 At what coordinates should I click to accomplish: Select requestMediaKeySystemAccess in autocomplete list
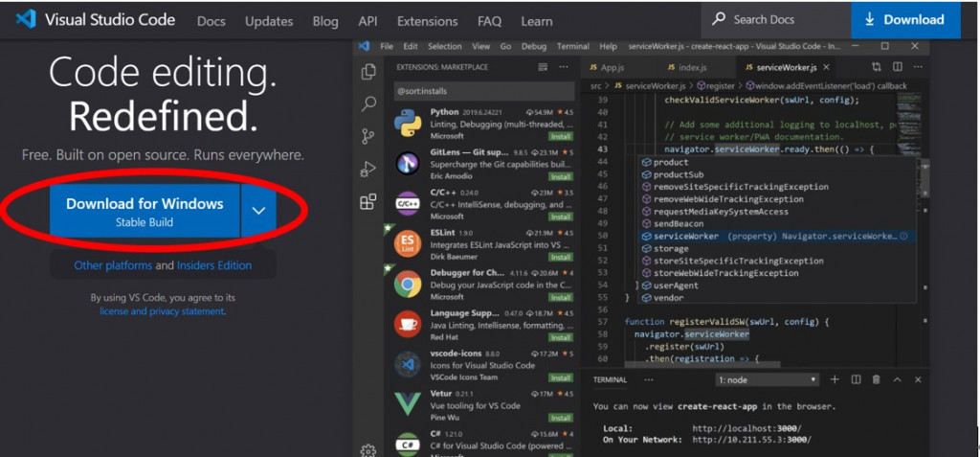click(x=775, y=212)
